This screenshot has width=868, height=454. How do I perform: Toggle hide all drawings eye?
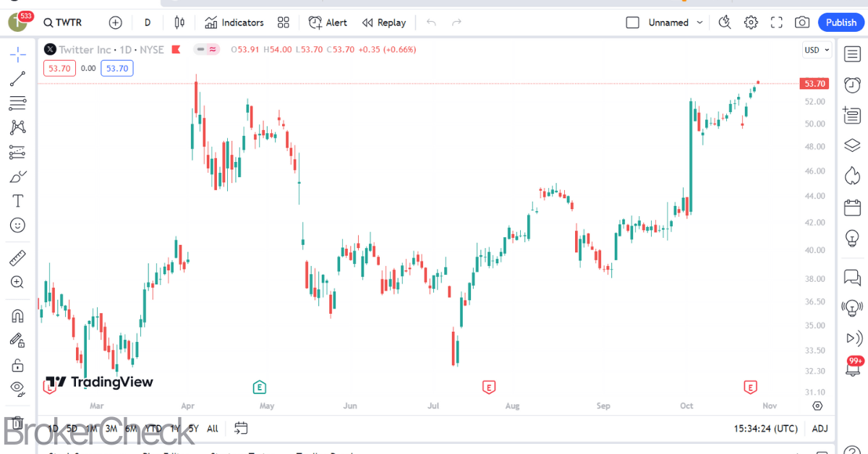coord(18,389)
